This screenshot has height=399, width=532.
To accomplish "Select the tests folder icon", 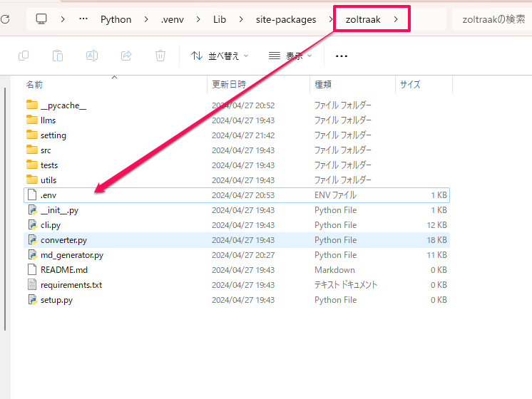I will pos(32,165).
